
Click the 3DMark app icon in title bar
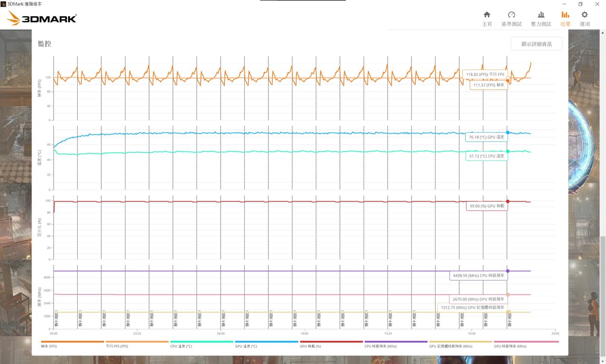point(3,3)
